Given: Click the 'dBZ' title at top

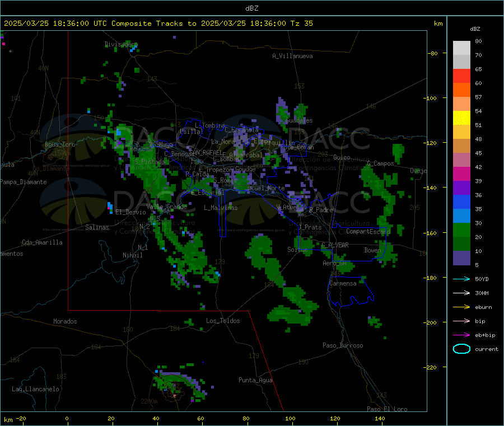Looking at the screenshot, I should (251, 8).
